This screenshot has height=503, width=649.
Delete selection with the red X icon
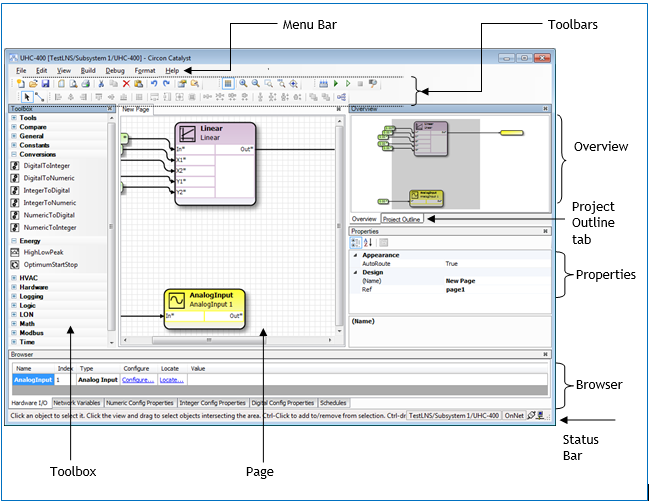pos(126,84)
